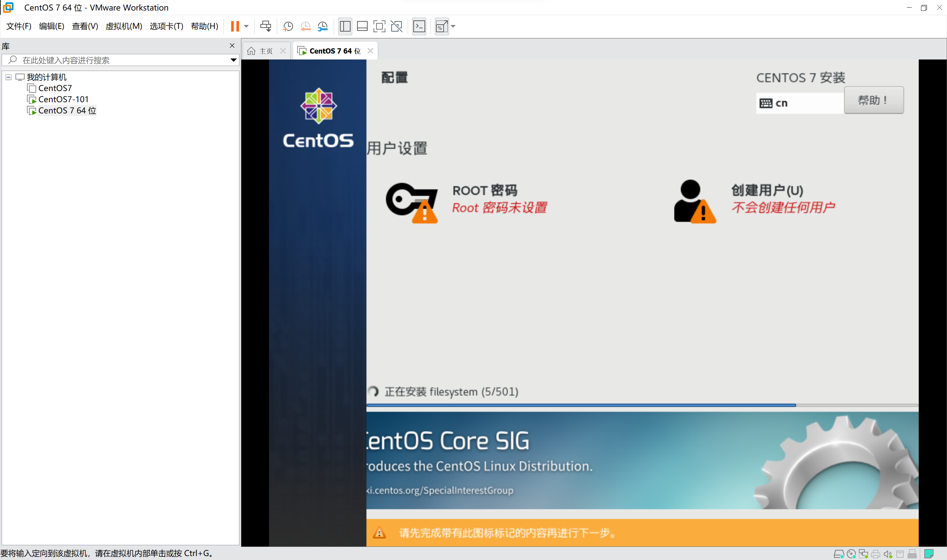Toggle the thumbnail bar view
Viewport: 947px width, 560px height.
click(x=362, y=26)
